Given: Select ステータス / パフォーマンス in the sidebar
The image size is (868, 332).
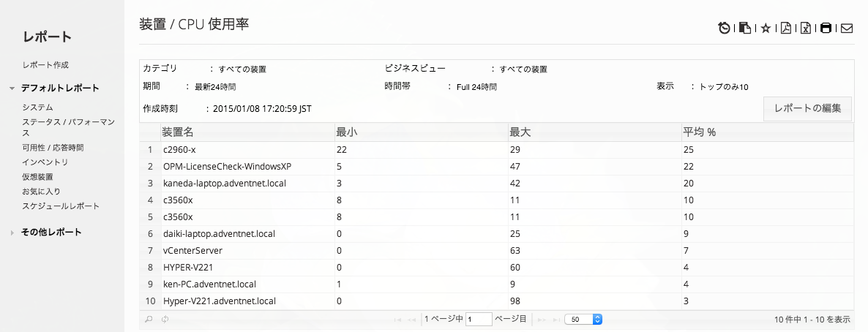Looking at the screenshot, I should click(x=69, y=128).
